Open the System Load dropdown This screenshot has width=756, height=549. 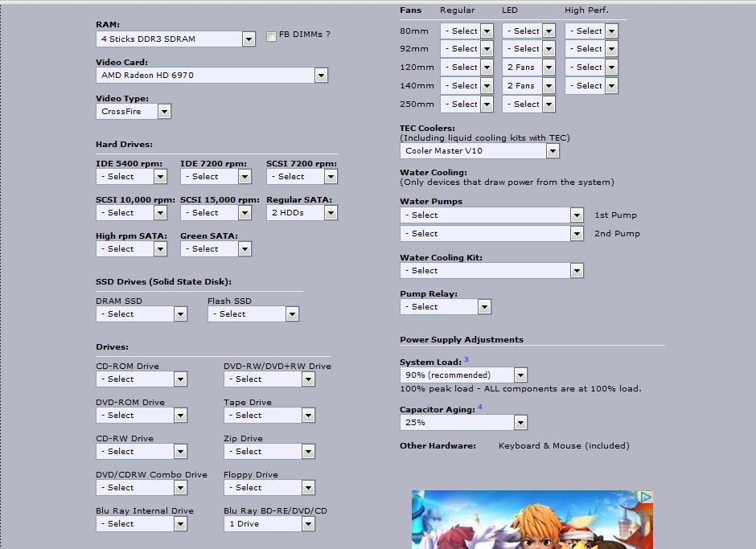[x=463, y=375]
